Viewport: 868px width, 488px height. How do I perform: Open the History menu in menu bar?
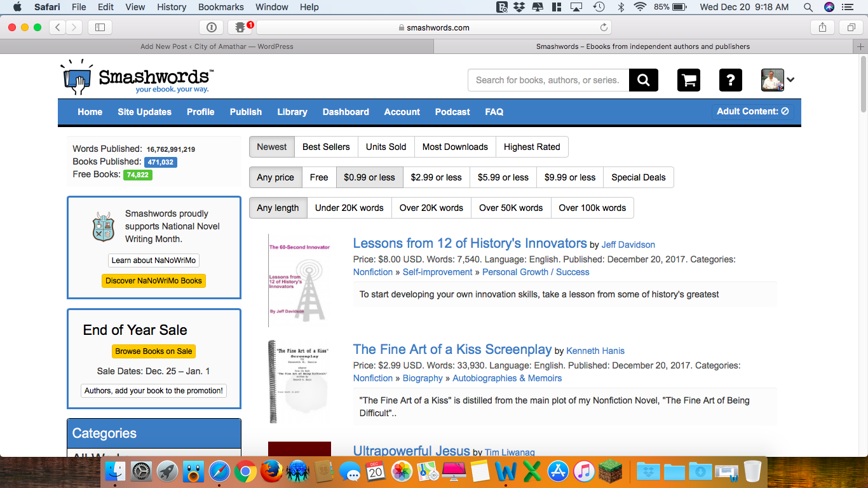click(x=172, y=7)
